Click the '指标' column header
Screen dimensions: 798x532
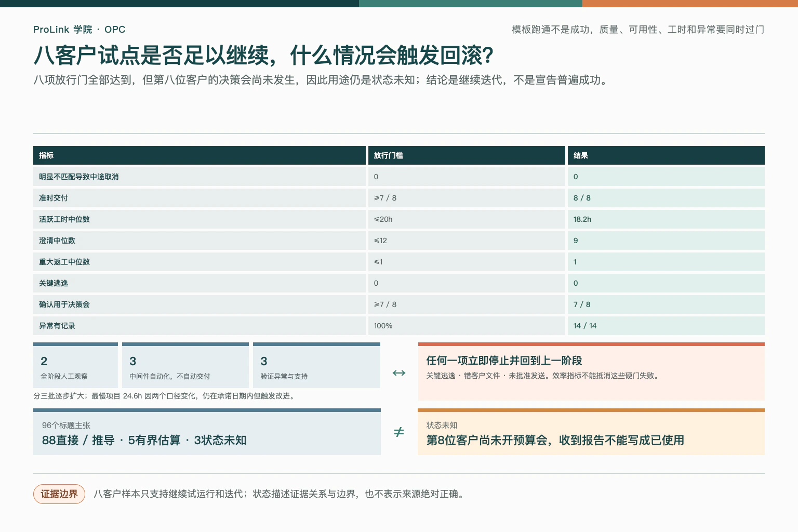tap(199, 155)
